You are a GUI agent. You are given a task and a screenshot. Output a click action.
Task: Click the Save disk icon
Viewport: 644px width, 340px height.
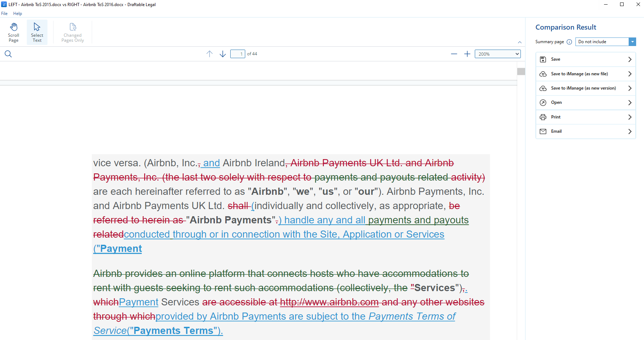tap(543, 59)
